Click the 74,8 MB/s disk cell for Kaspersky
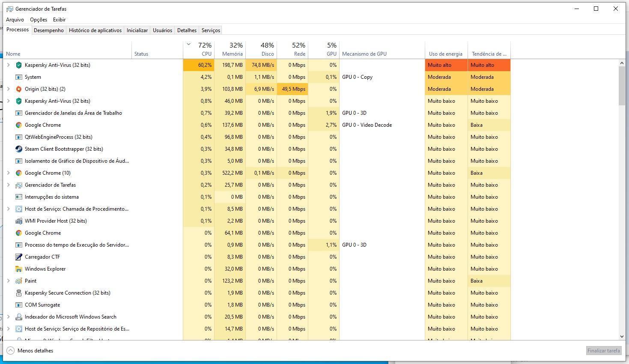The width and height of the screenshot is (629, 364). click(x=261, y=65)
